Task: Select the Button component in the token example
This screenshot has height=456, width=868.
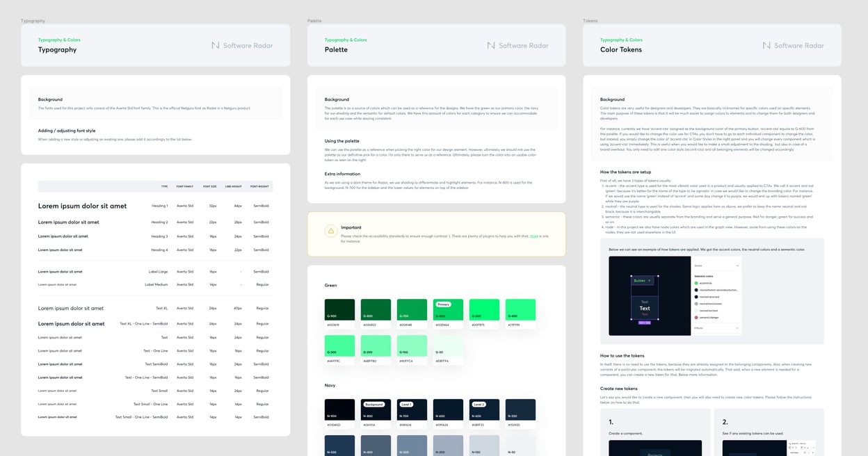Action: (642, 281)
